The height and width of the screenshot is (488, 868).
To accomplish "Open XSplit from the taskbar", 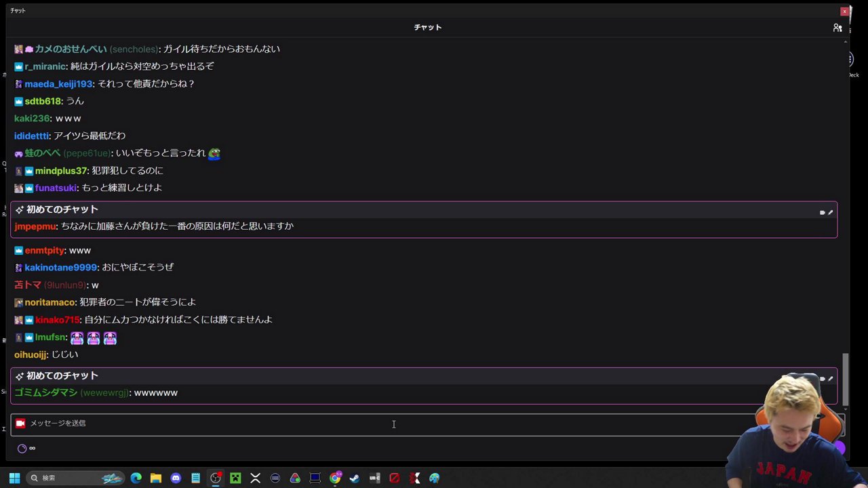I will pos(255,478).
